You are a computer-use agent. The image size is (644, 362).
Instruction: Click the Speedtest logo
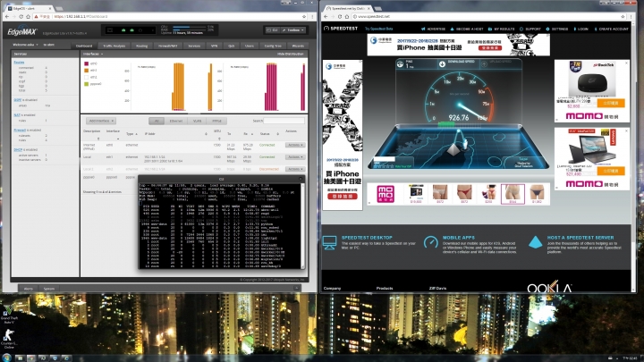[x=341, y=29]
